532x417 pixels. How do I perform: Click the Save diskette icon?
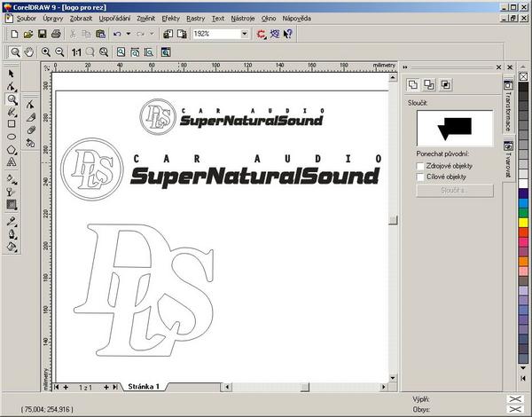pyautogui.click(x=42, y=34)
